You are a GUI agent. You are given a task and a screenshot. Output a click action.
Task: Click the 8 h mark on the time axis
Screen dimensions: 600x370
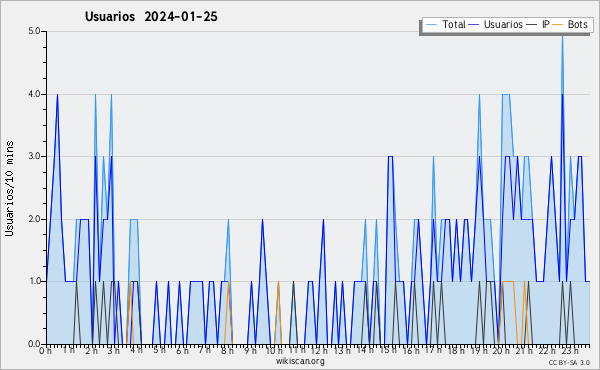pos(227,350)
